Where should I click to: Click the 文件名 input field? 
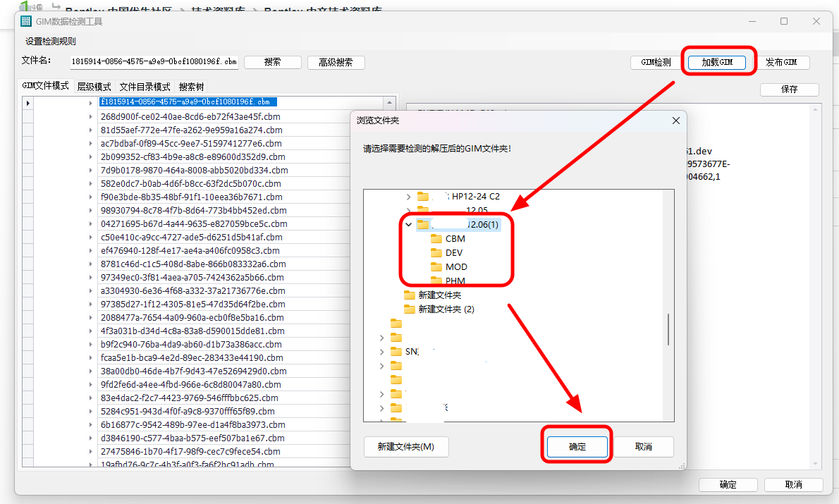pyautogui.click(x=154, y=61)
